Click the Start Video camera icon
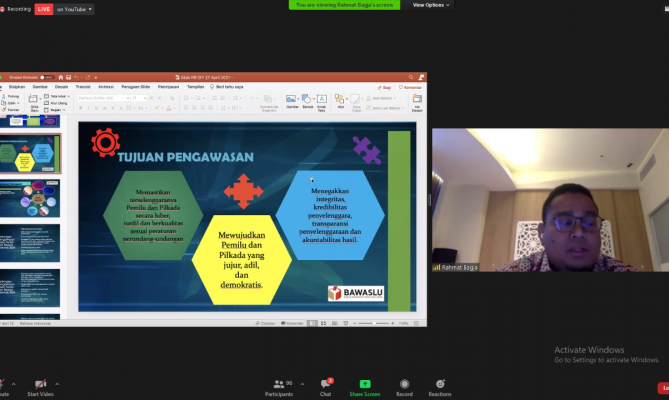Image resolution: width=669 pixels, height=400 pixels. 40,384
